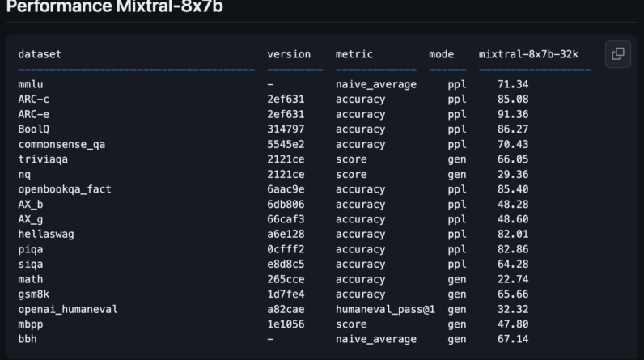The image size is (644, 360).
Task: Select version hash 5545e2
Action: tap(286, 145)
